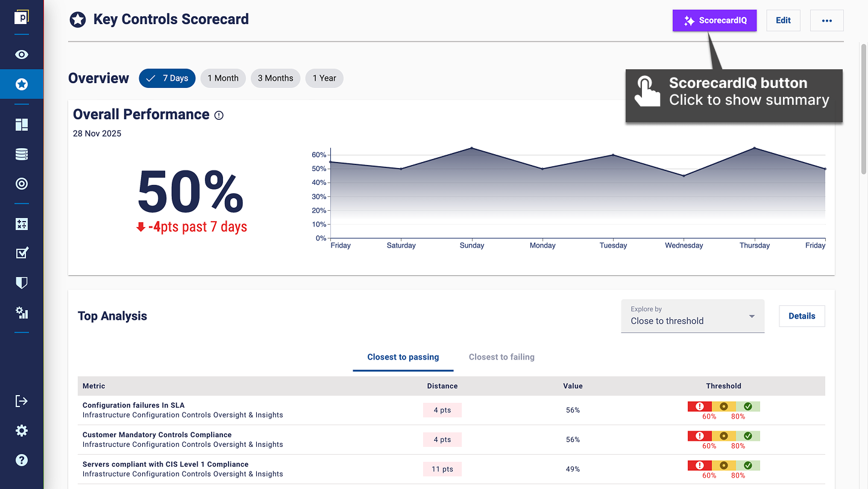868x489 pixels.
Task: Open the help question mark icon
Action: [22, 460]
